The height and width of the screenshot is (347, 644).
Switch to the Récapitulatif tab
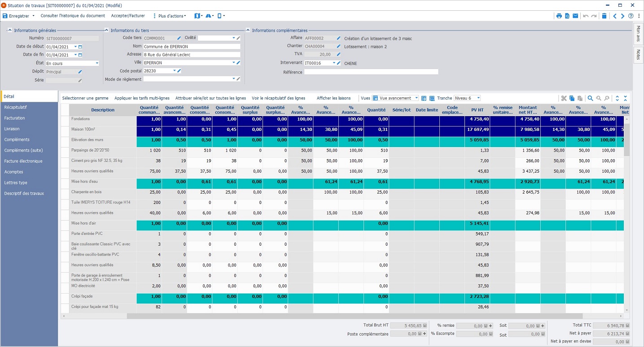[29, 107]
